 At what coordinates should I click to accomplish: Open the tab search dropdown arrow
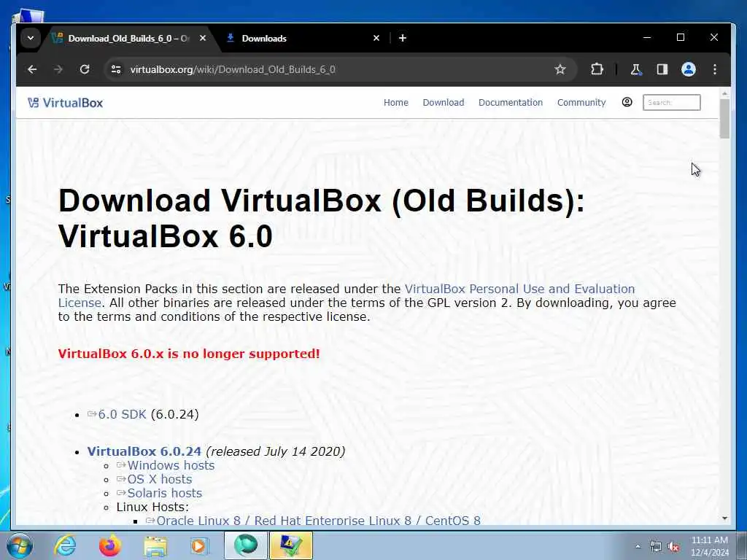[31, 38]
